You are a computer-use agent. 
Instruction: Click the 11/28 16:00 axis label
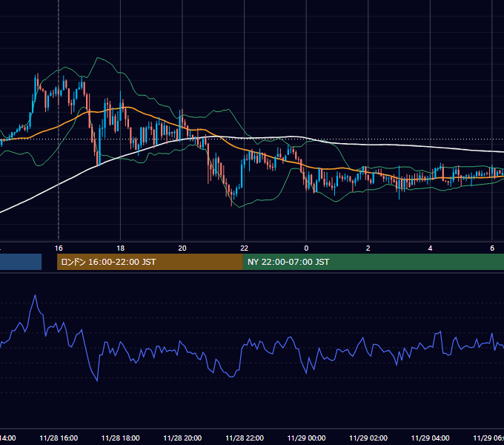coord(59,438)
